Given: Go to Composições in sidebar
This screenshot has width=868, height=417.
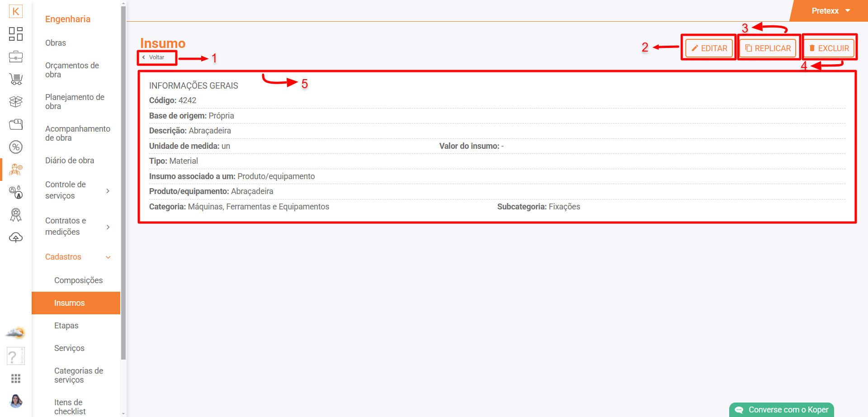Looking at the screenshot, I should coord(78,280).
